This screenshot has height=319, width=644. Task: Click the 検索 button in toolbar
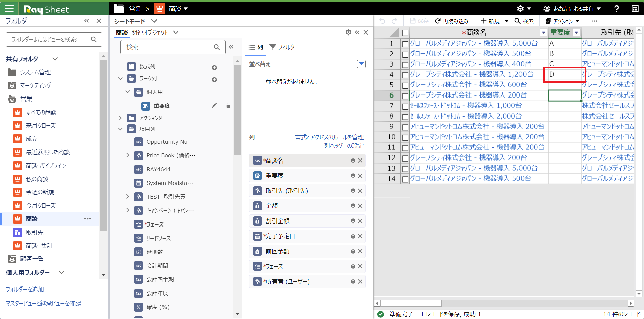524,21
